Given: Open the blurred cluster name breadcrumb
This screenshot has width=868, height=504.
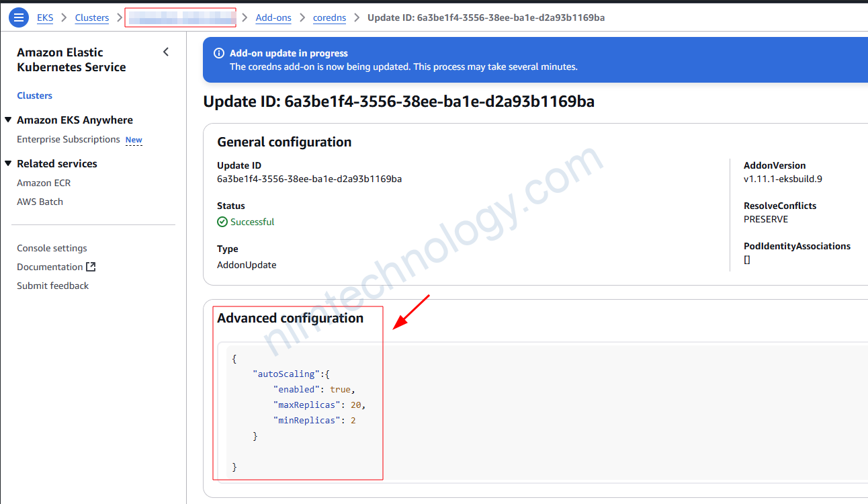Looking at the screenshot, I should click(x=180, y=17).
